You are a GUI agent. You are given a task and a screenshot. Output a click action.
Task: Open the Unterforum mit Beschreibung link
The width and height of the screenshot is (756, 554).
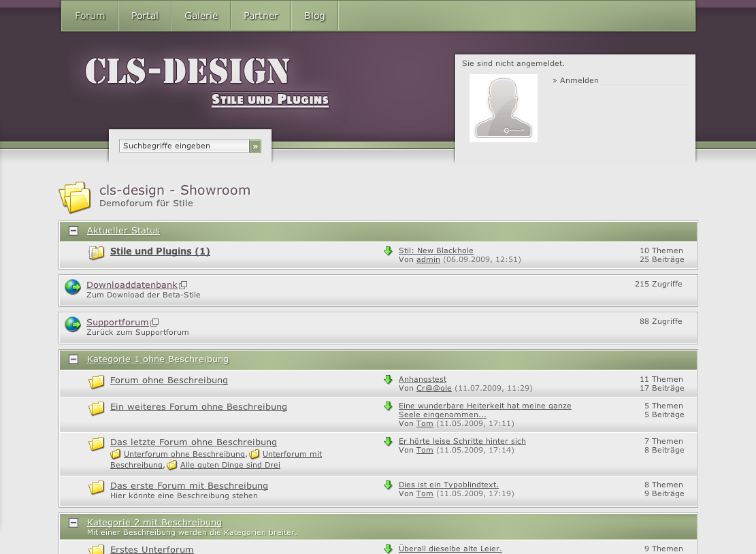coord(292,454)
